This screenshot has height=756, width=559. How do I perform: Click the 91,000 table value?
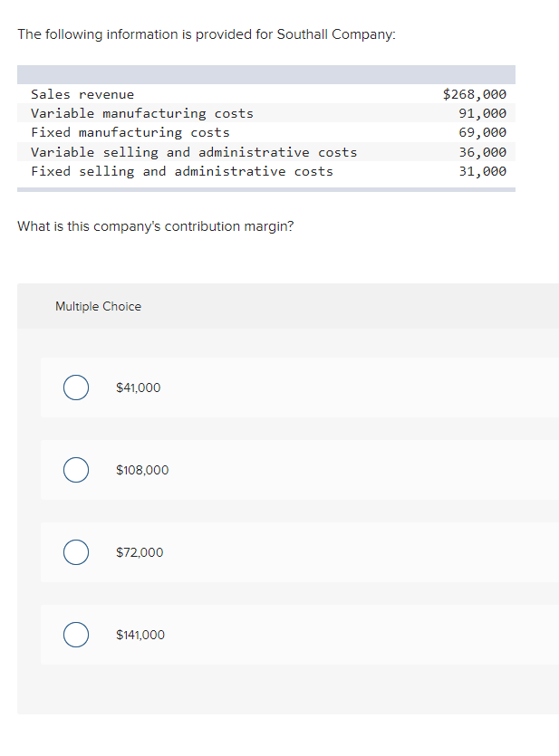pos(483,113)
